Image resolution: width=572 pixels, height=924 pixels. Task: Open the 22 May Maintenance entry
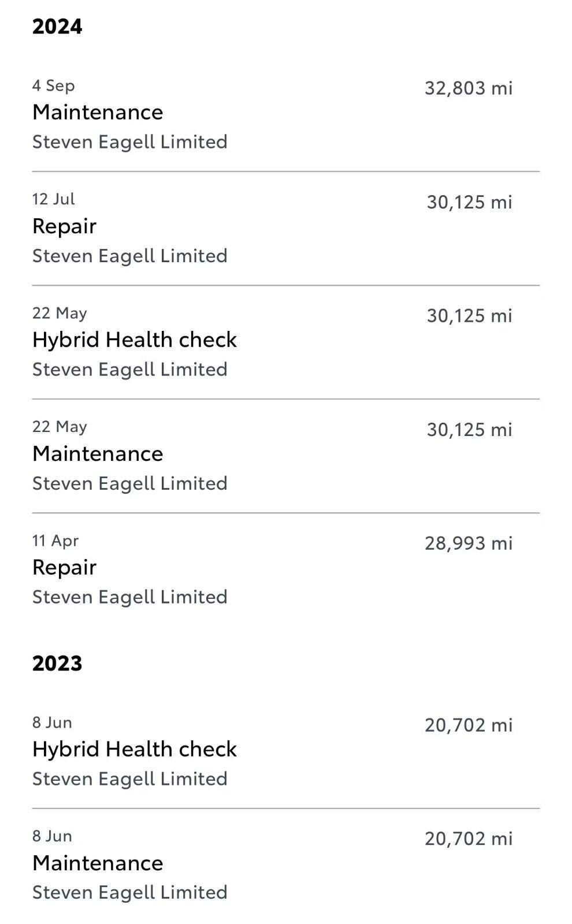point(98,453)
